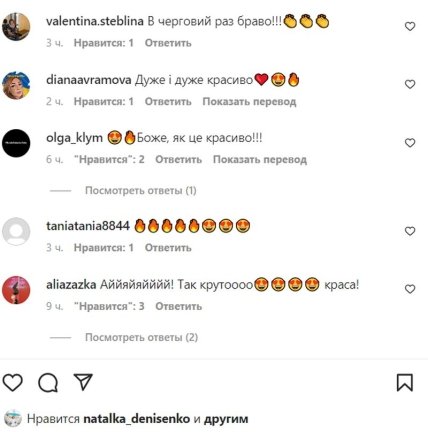Open the natalka_denisenko profile link
428x432 pixels.
coord(137,419)
